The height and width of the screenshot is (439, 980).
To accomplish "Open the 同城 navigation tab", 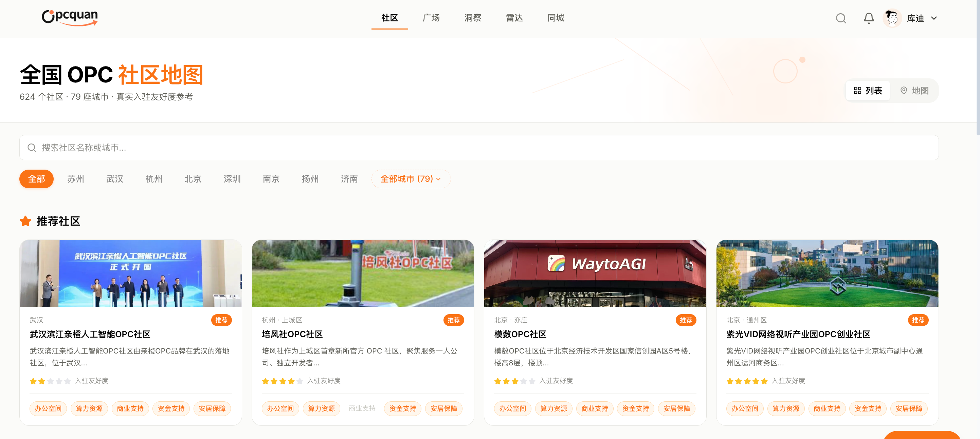I will point(556,18).
